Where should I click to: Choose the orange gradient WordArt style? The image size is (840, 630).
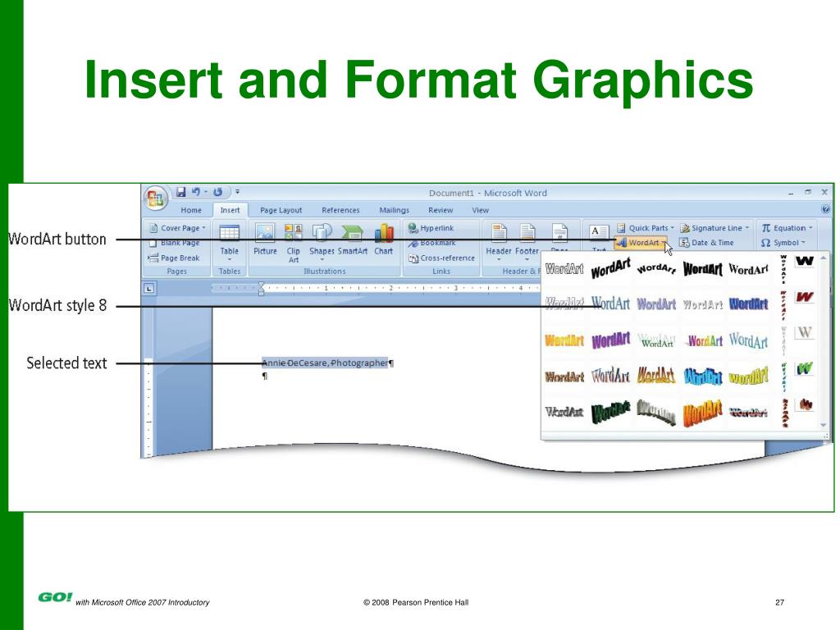(x=564, y=340)
